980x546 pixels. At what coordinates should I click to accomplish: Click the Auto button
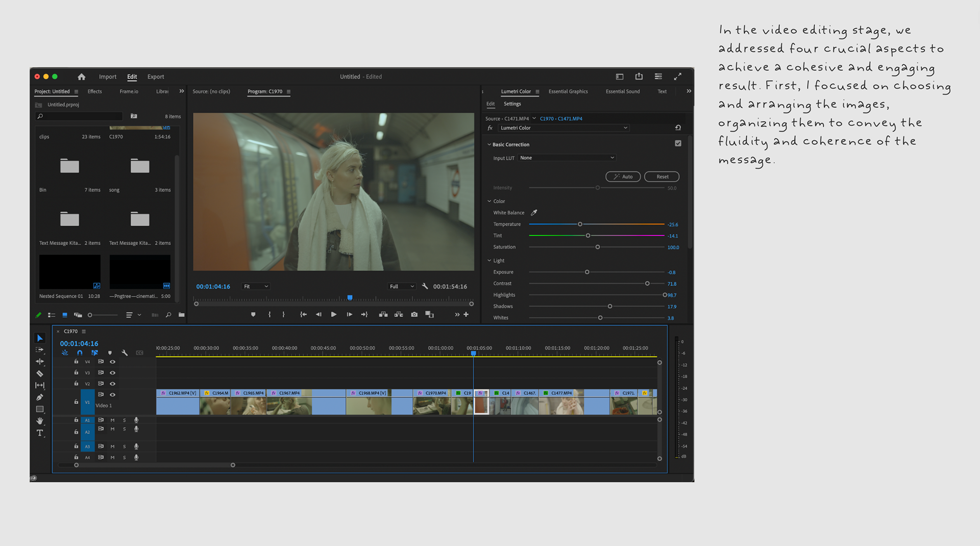point(623,177)
